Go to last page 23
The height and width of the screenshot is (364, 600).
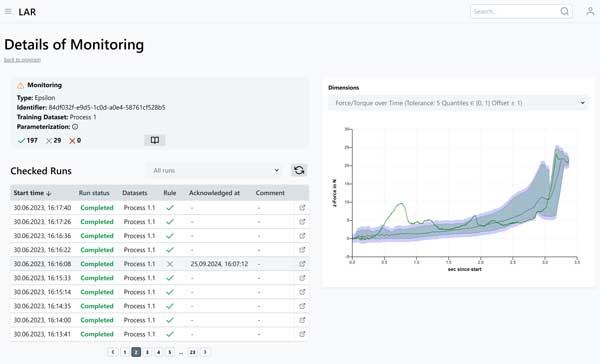pos(192,352)
